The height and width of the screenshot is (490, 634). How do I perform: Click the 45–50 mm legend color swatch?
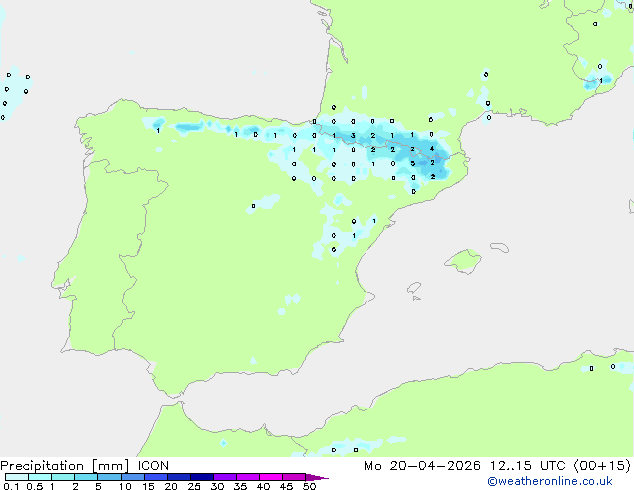294,477
